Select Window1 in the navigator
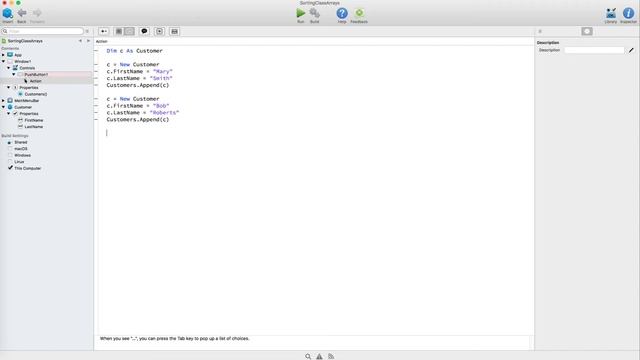 (22, 61)
